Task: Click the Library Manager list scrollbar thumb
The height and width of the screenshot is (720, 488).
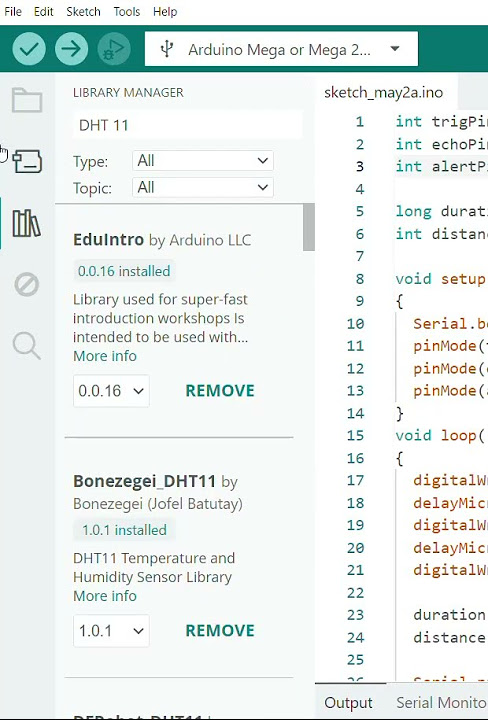Action: pyautogui.click(x=309, y=227)
